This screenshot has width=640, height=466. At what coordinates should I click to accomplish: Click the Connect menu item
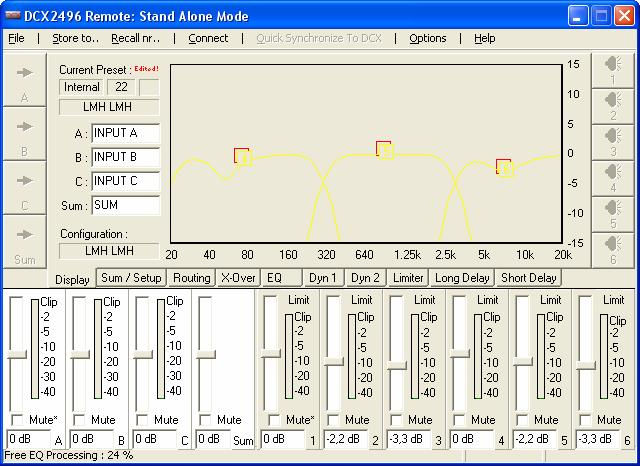point(208,38)
